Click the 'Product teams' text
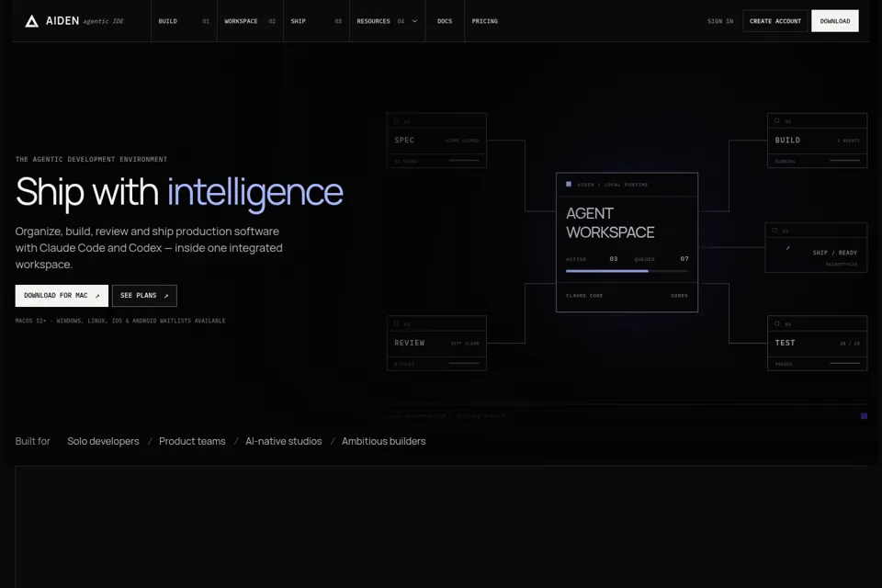The image size is (882, 588). pyautogui.click(x=192, y=441)
